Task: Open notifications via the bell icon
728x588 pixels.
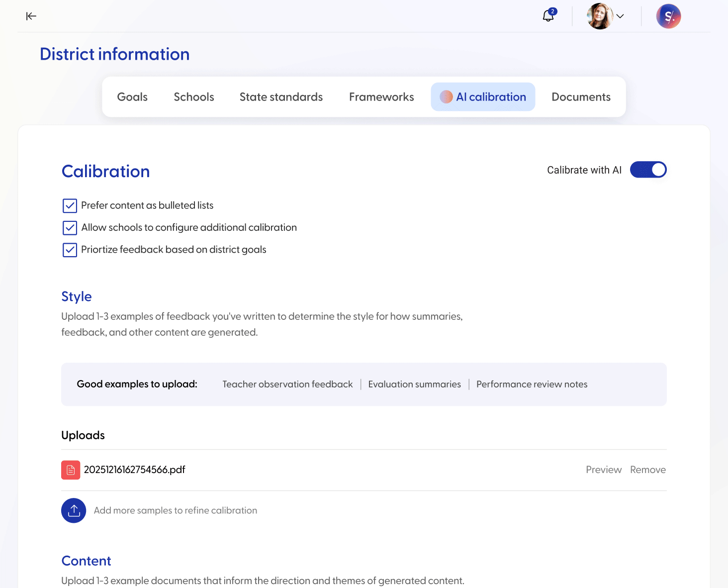Action: [x=547, y=16]
